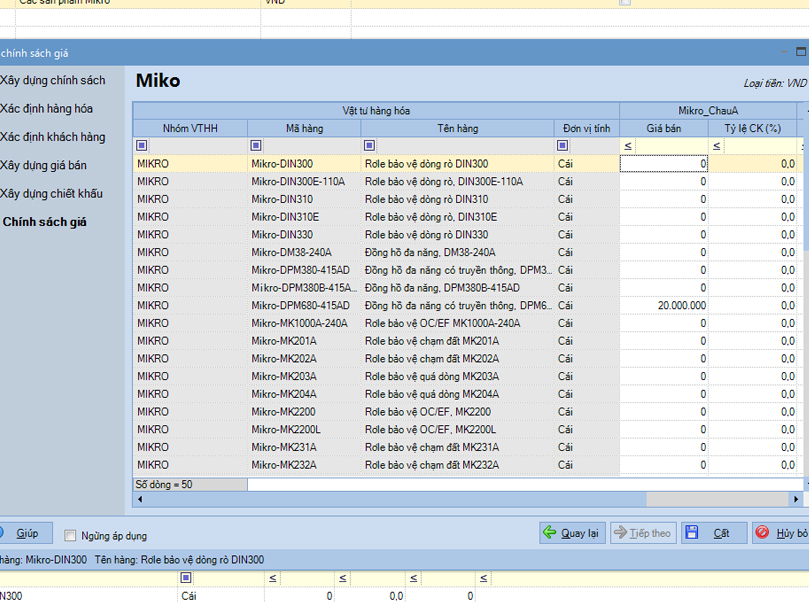This screenshot has height=602, width=809.
Task: Click the Mã hàng column header
Action: (x=304, y=128)
